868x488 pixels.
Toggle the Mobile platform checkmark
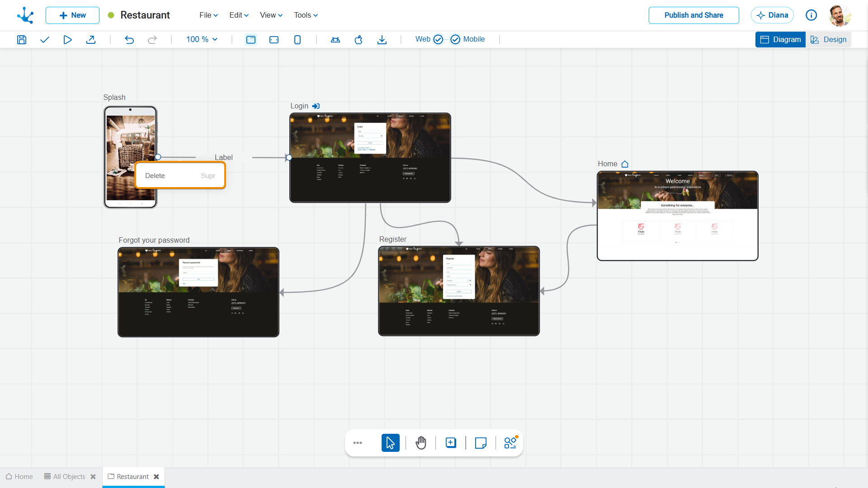455,39
